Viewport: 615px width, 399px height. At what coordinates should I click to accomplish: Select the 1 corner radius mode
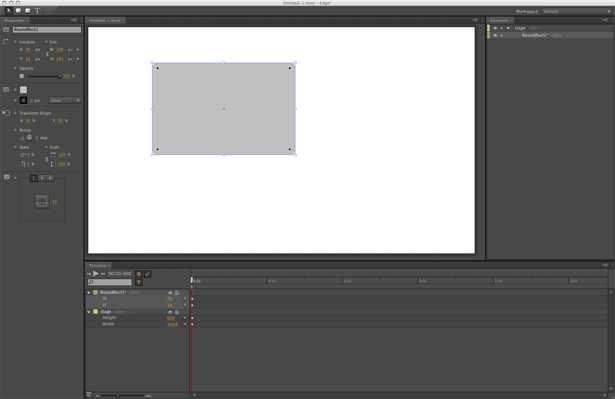point(34,178)
